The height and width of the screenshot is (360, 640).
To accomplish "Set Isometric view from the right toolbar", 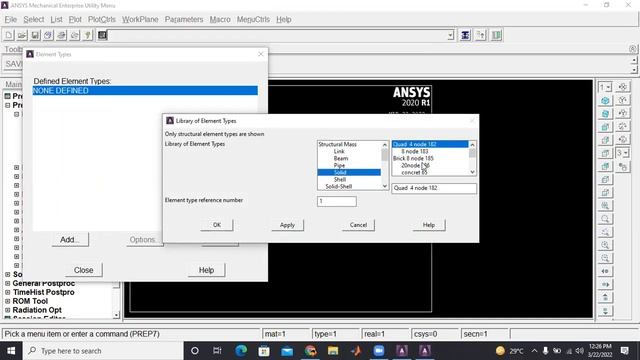I will pos(605,100).
